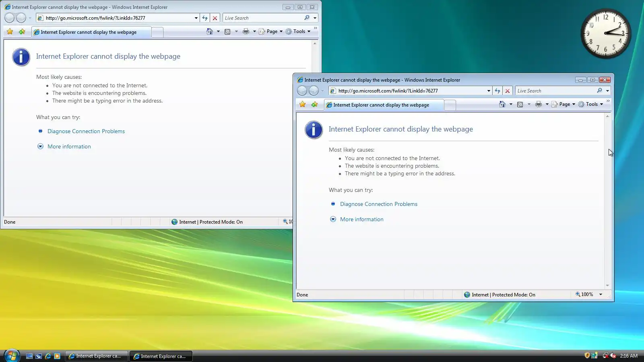Click Home icon in front IE window
This screenshot has width=644, height=362.
(x=502, y=104)
